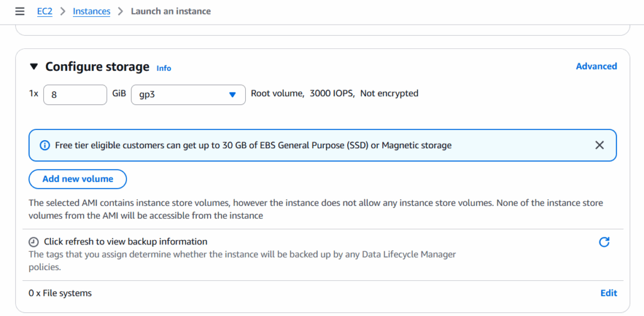This screenshot has width=644, height=316.
Task: Click the free tier eligible banner message
Action: tap(253, 145)
